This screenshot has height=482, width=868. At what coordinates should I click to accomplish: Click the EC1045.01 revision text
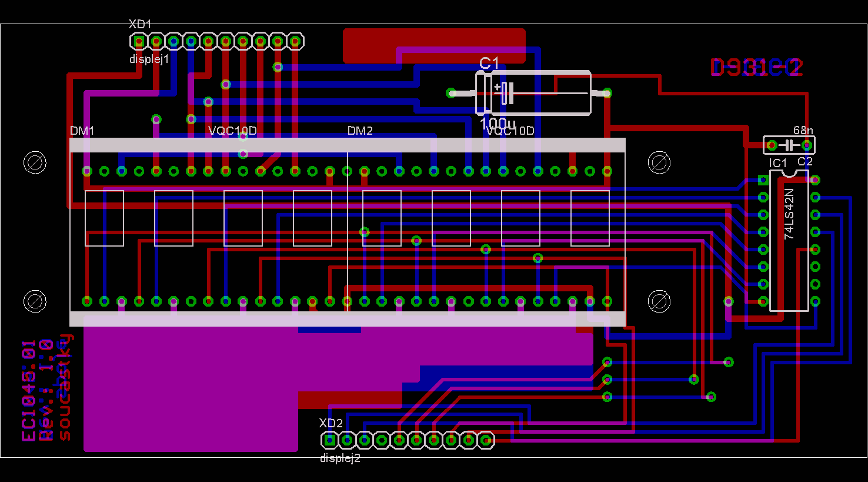pyautogui.click(x=29, y=391)
